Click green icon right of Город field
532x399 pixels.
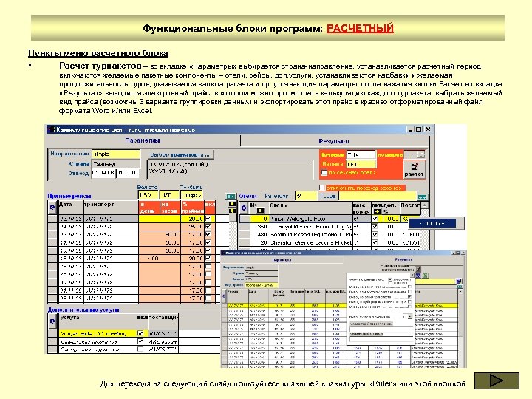tap(423, 197)
